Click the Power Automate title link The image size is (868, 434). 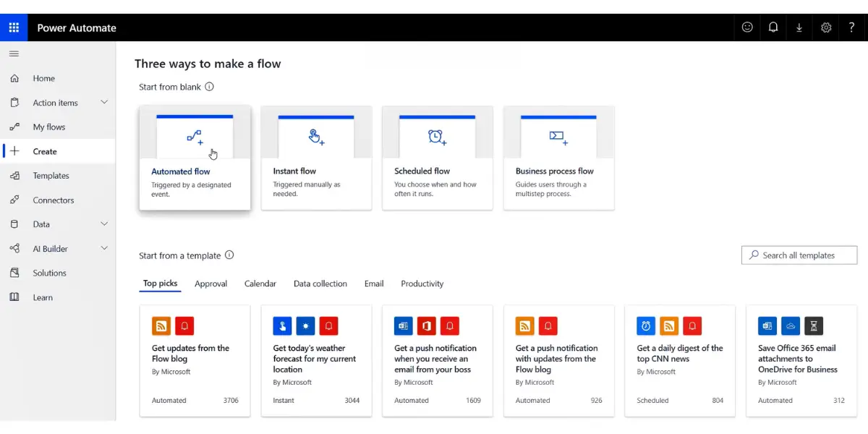pos(77,27)
